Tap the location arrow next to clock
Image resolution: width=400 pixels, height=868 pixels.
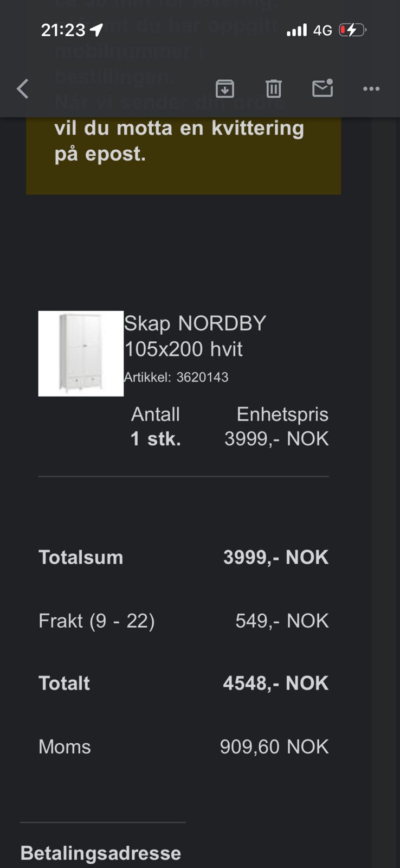click(96, 30)
